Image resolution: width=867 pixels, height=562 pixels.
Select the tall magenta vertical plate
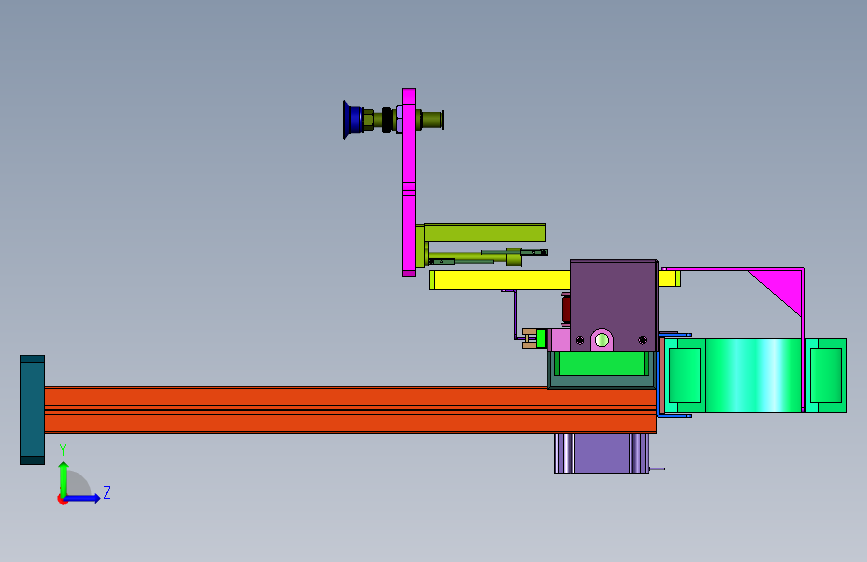(409, 182)
